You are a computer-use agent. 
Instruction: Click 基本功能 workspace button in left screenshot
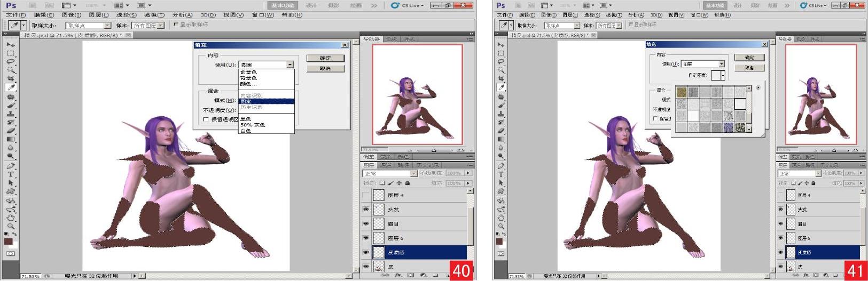283,5
